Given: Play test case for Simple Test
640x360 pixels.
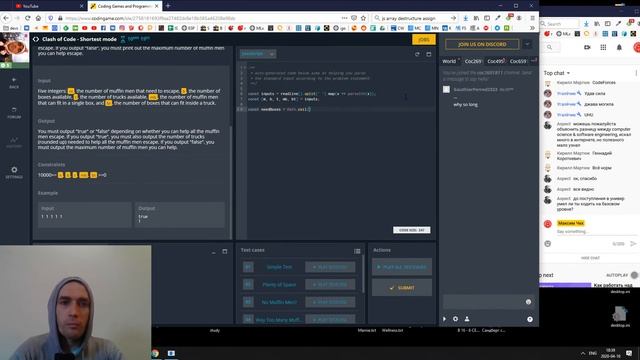Looking at the screenshot, I should coord(330,267).
